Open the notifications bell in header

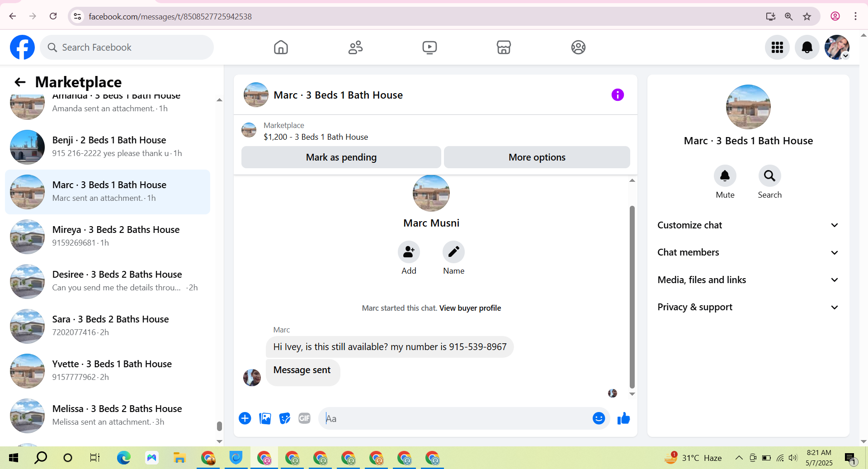(807, 47)
